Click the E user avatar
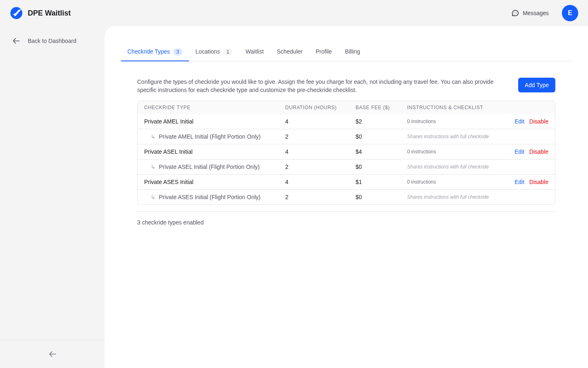 click(x=570, y=13)
